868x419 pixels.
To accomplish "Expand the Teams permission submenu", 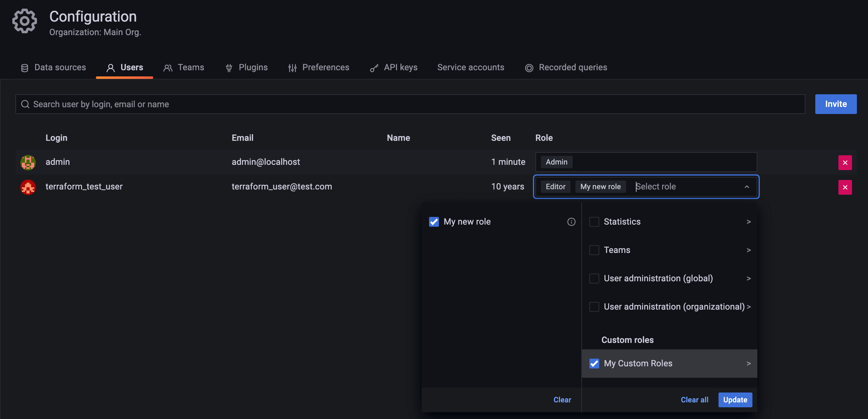I will pyautogui.click(x=749, y=250).
